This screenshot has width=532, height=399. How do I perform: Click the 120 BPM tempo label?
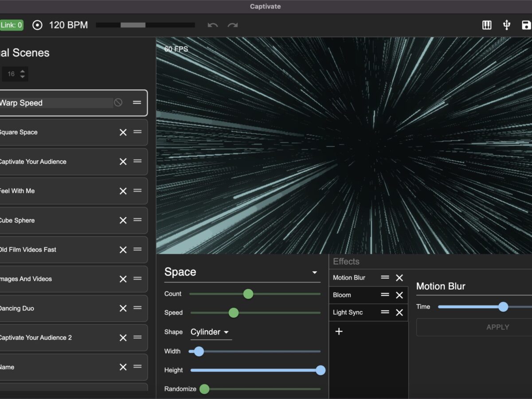(x=68, y=25)
